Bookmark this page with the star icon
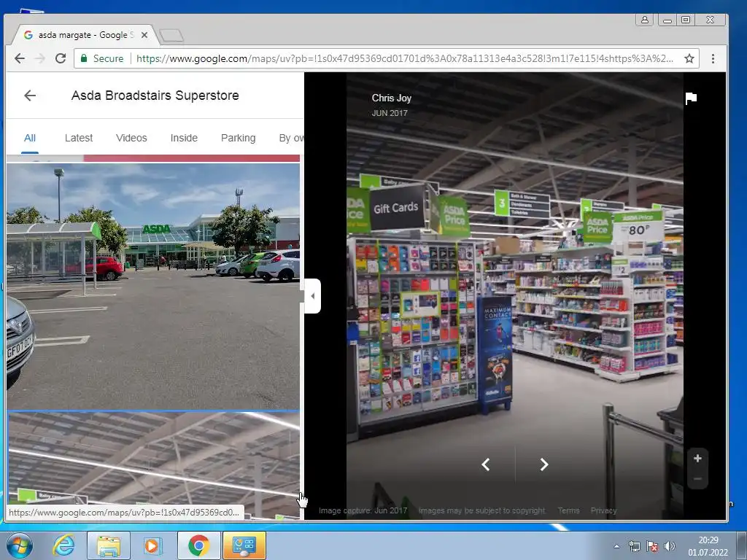 click(x=689, y=58)
